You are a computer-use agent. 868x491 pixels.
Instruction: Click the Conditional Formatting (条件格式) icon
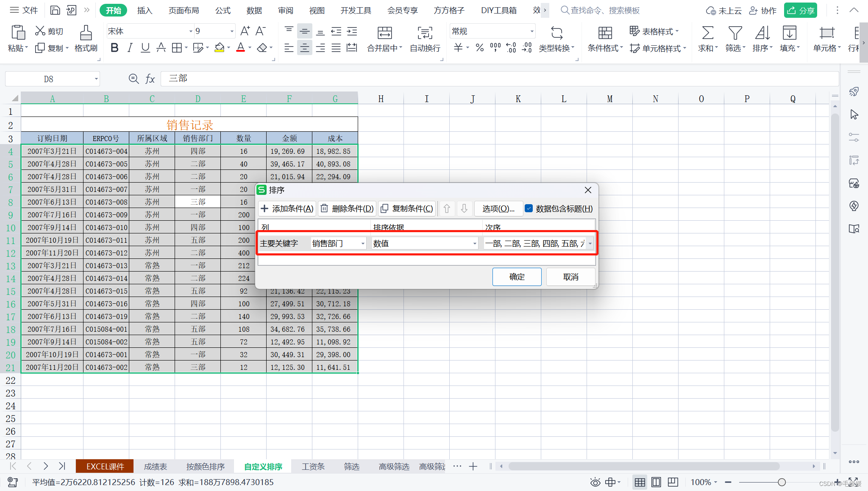coord(605,33)
